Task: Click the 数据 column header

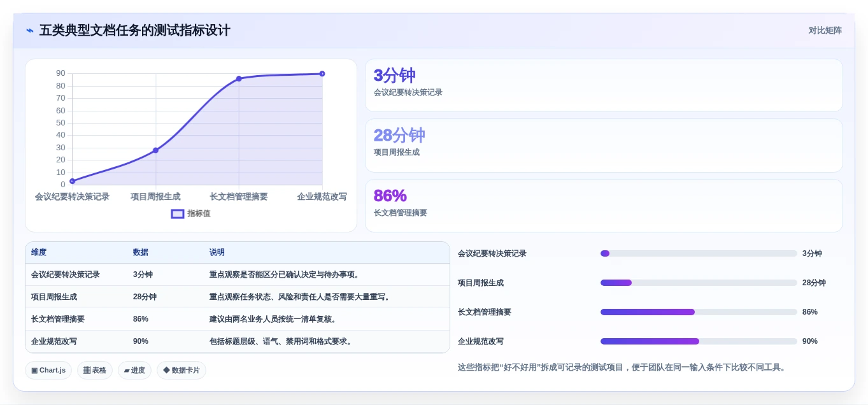Action: (141, 253)
